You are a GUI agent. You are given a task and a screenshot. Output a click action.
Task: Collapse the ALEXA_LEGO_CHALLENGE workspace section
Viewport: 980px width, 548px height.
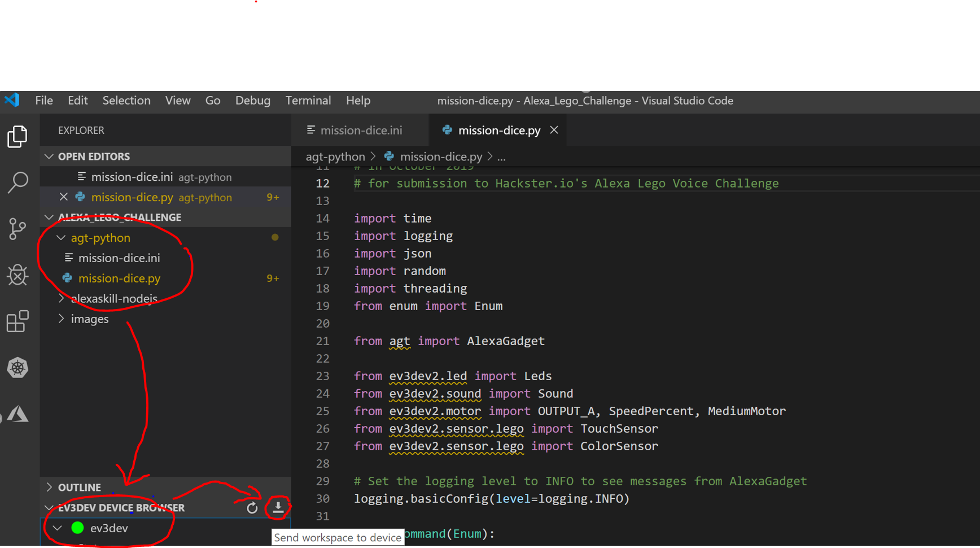pyautogui.click(x=49, y=218)
